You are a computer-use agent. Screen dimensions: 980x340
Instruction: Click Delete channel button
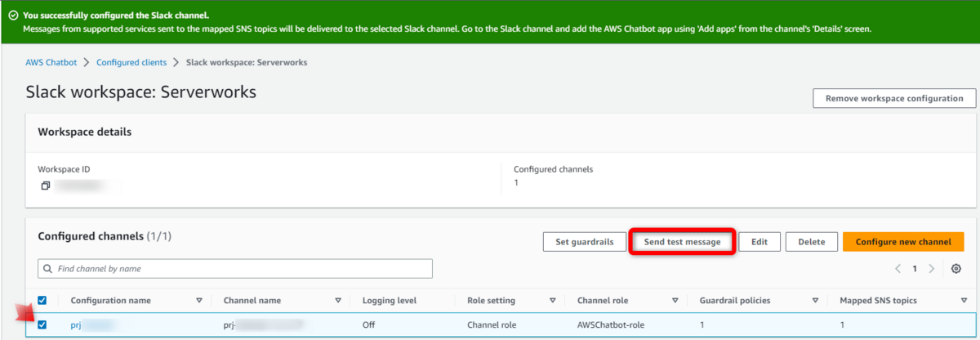[x=811, y=242]
